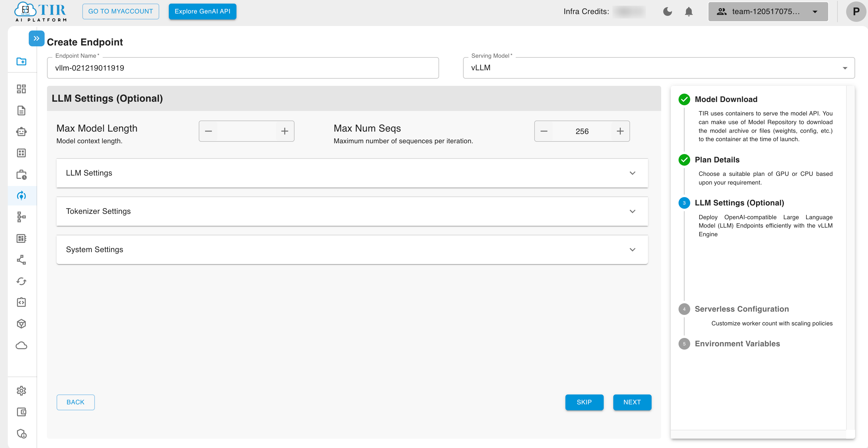Open the new project folder icon
The width and height of the screenshot is (868, 448).
[21, 61]
